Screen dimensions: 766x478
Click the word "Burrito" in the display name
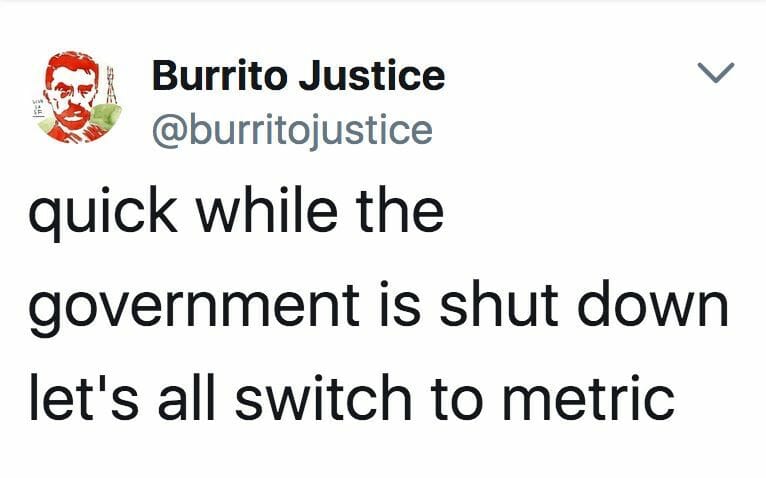click(x=219, y=76)
